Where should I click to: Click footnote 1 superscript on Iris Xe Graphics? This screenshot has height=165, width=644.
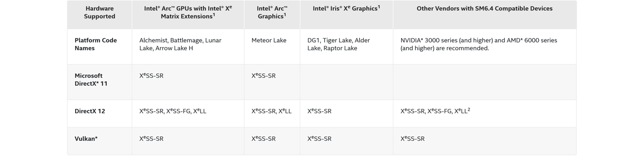coord(379,7)
